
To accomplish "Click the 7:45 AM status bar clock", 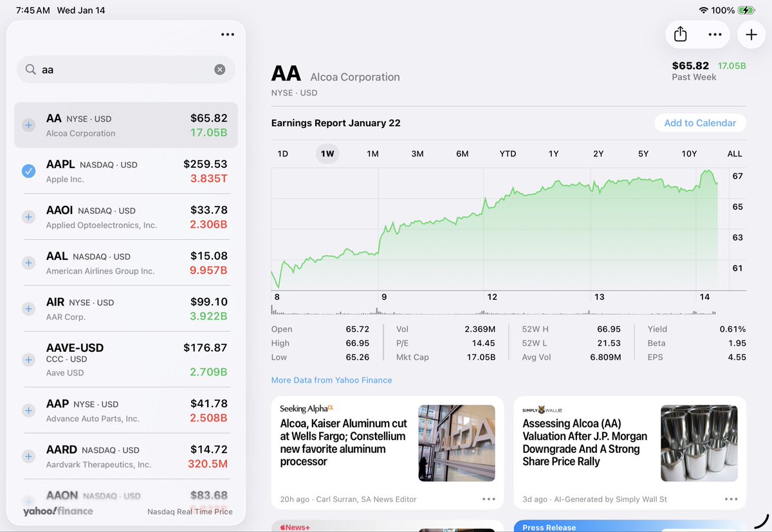I will [33, 10].
